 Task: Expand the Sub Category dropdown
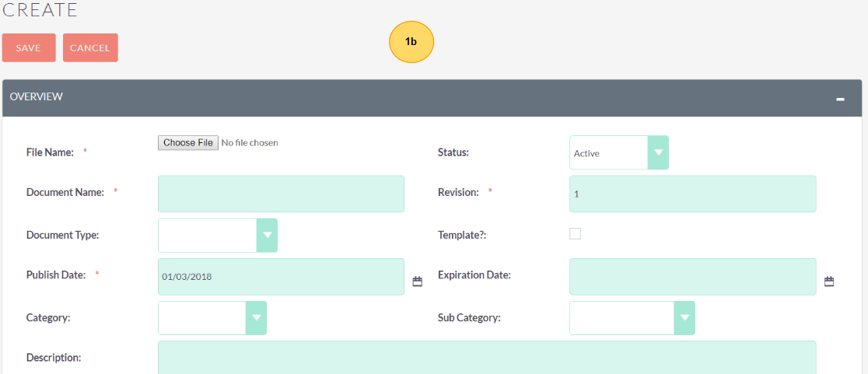(x=632, y=318)
